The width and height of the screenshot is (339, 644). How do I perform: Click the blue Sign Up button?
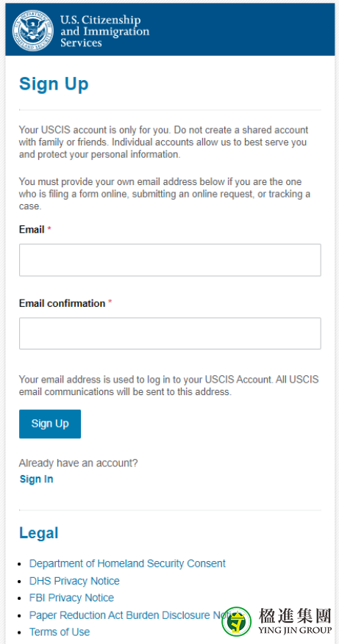[50, 424]
